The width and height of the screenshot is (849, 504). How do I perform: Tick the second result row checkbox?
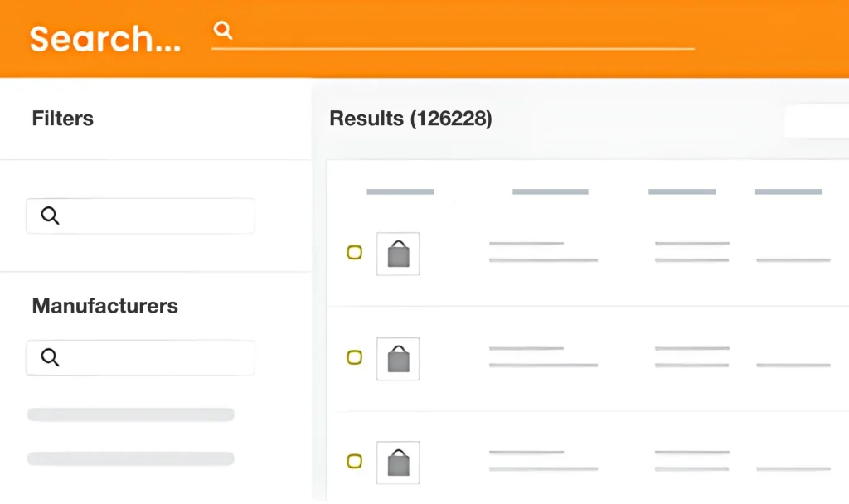pos(355,358)
